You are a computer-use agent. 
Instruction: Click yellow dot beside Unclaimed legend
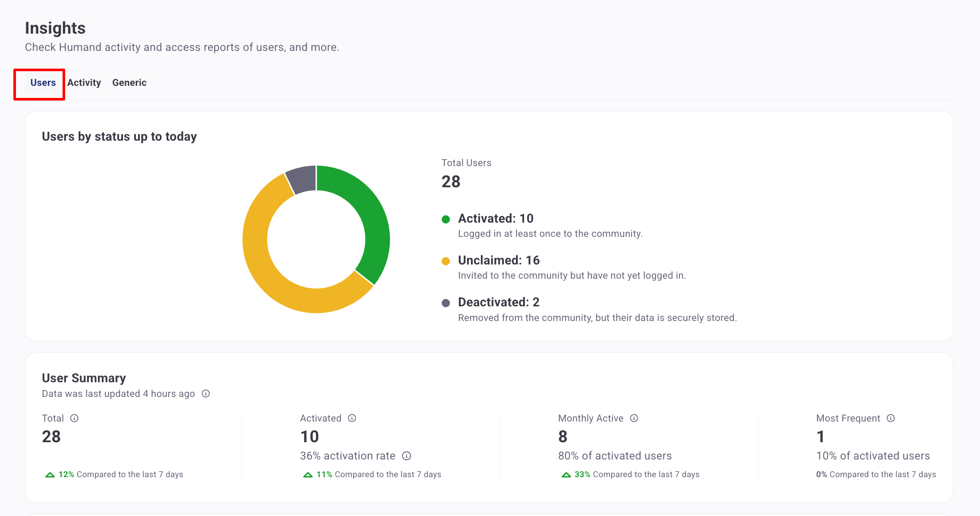pos(446,261)
